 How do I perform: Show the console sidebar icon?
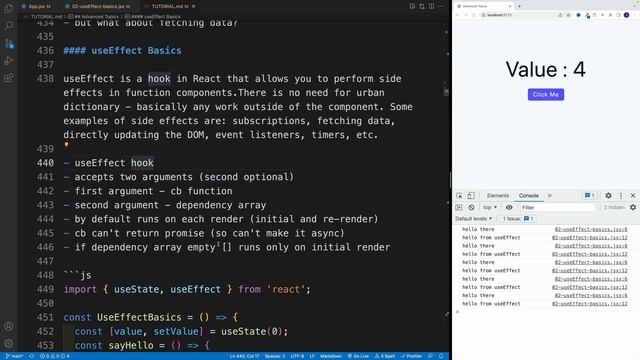(459, 207)
